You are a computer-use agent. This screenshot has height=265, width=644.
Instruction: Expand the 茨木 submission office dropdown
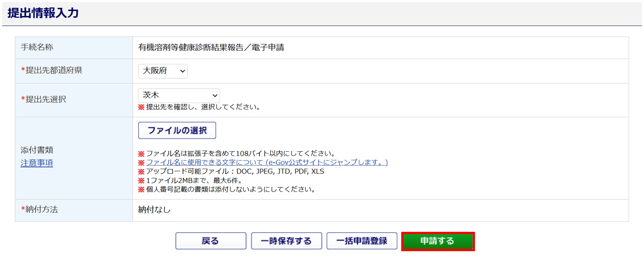179,95
